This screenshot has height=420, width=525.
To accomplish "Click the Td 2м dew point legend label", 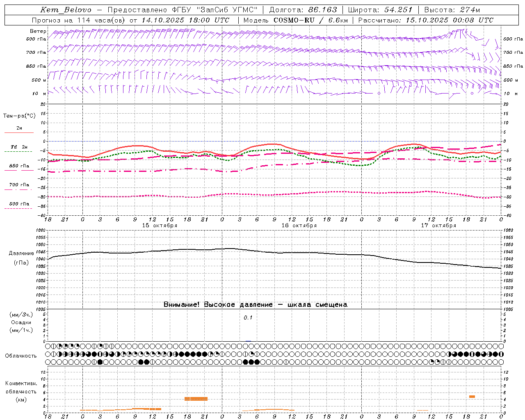I will (x=19, y=147).
